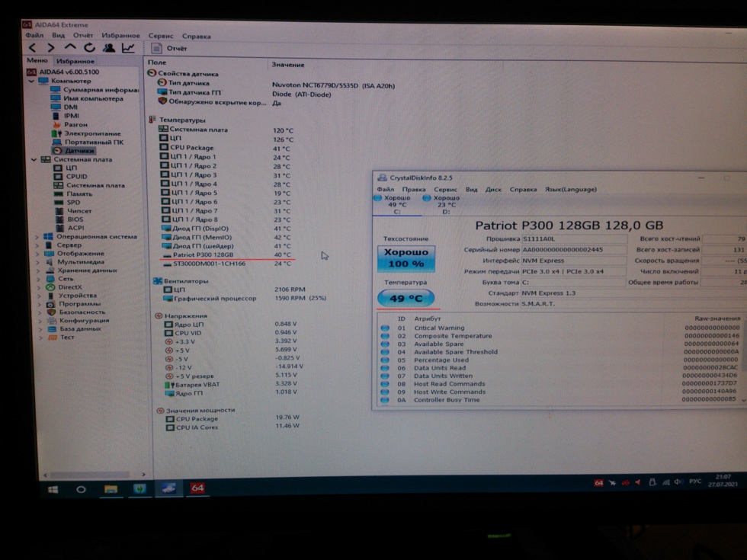Collapse the Системная плата tree node
747x560 pixels.
point(34,160)
